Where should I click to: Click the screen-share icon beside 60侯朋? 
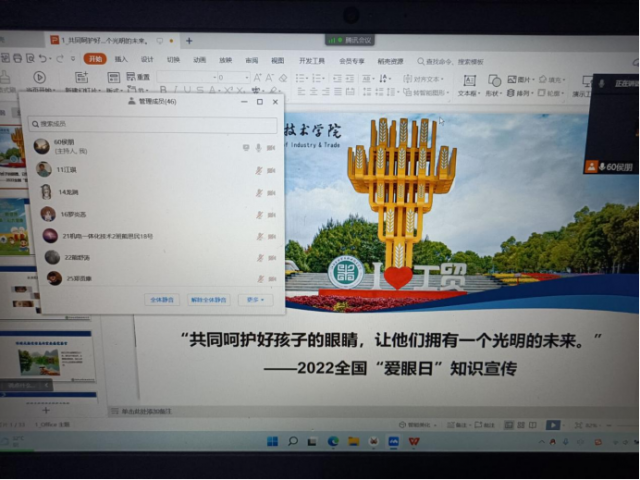coord(245,147)
